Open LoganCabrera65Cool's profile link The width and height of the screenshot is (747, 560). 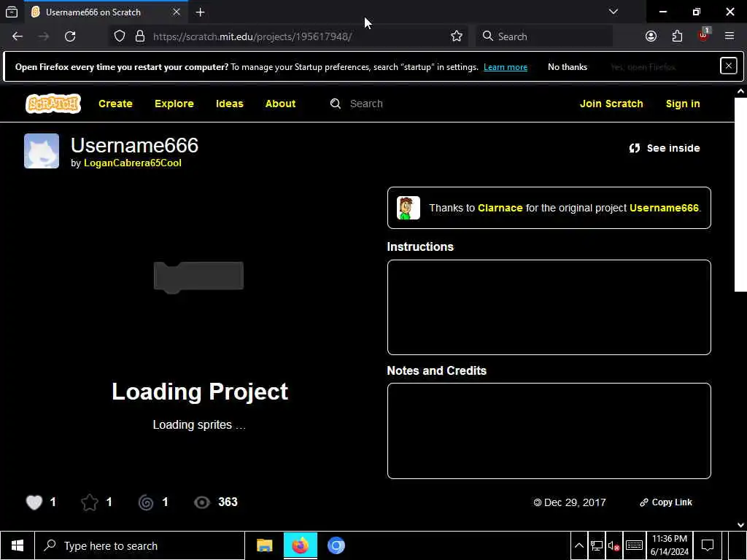(x=133, y=163)
